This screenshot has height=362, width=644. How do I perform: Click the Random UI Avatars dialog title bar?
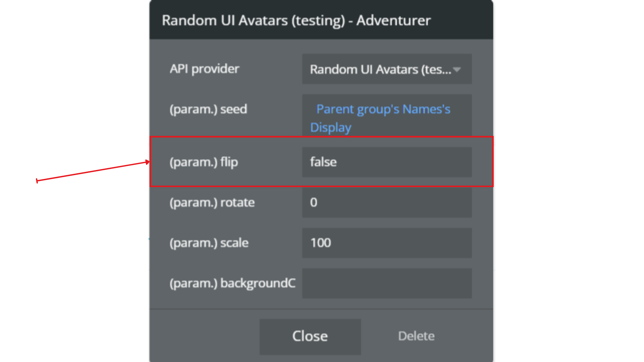pyautogui.click(x=321, y=20)
